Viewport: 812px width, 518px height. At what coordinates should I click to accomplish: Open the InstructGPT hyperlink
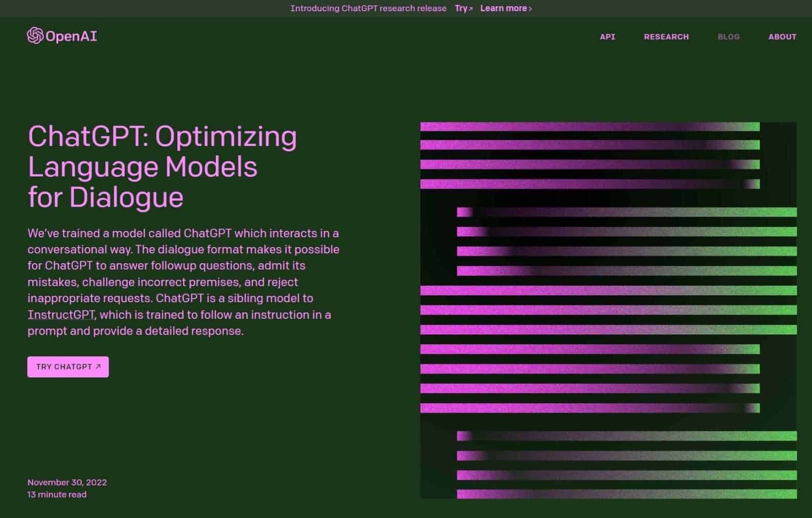pos(61,314)
